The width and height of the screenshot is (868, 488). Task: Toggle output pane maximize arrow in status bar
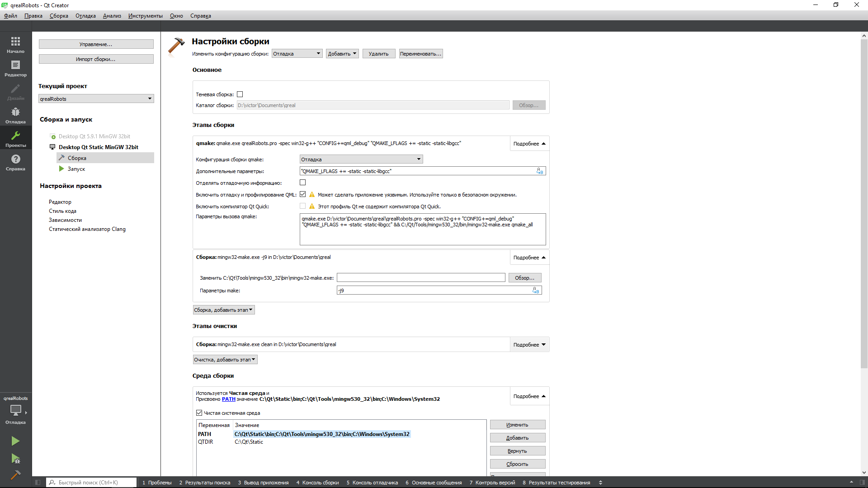tap(851, 483)
